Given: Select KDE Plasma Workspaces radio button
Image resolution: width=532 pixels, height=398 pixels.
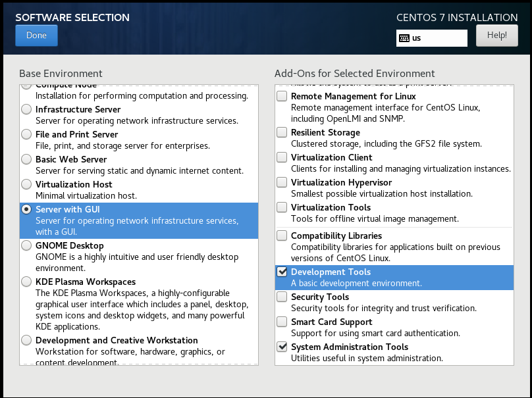Looking at the screenshot, I should click(26, 282).
